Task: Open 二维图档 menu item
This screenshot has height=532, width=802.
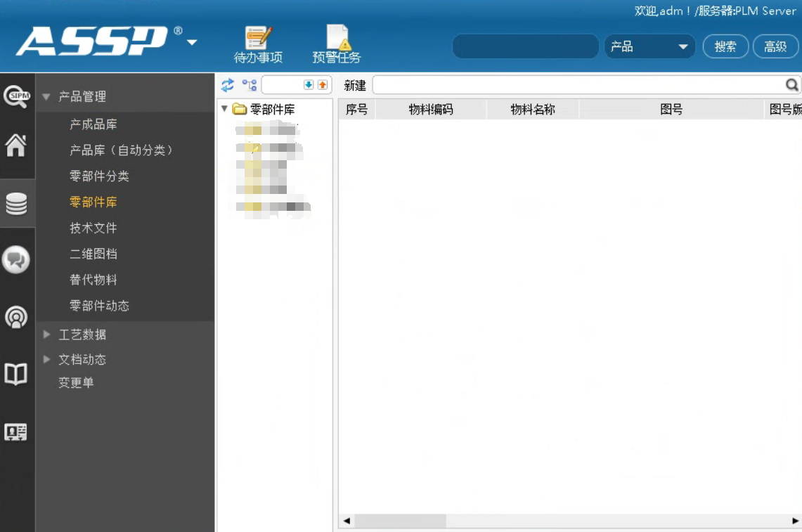Action: coord(93,254)
